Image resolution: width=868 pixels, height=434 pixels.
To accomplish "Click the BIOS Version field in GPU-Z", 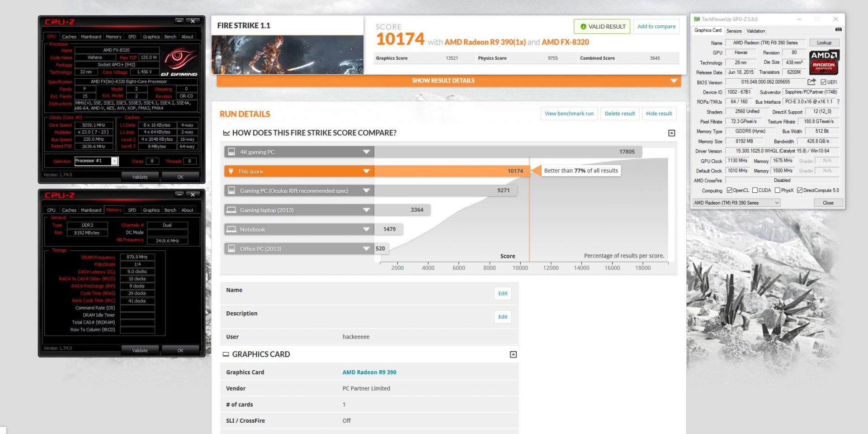I will pos(765,82).
